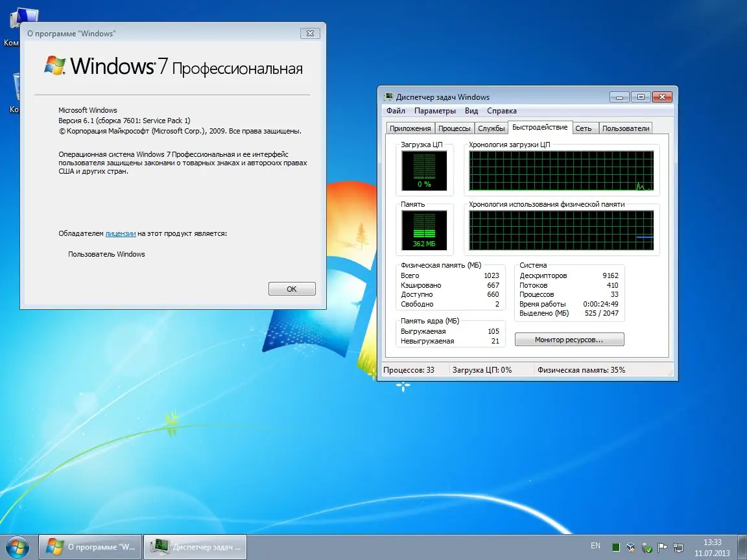
Task: Open the Windows Start orb
Action: (17, 547)
